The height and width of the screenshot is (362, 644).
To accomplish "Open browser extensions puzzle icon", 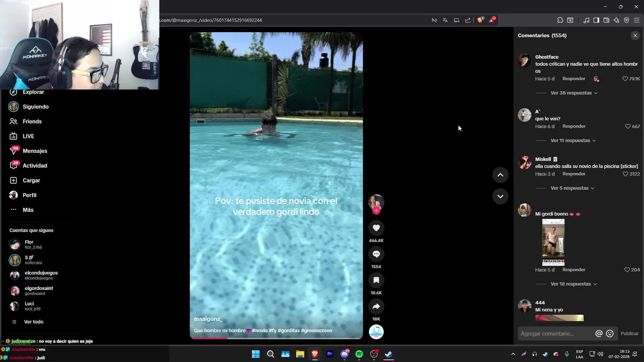I will point(560,20).
